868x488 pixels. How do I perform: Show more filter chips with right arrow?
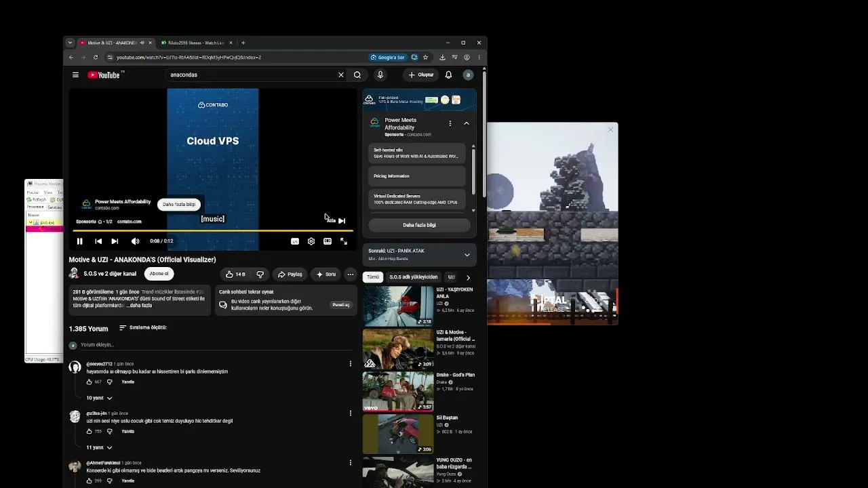point(468,277)
